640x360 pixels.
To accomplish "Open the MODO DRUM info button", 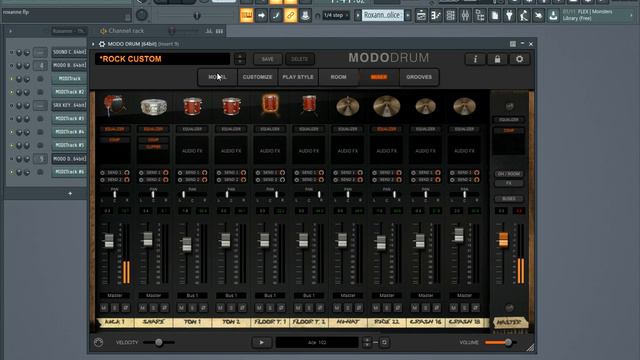I will [476, 59].
